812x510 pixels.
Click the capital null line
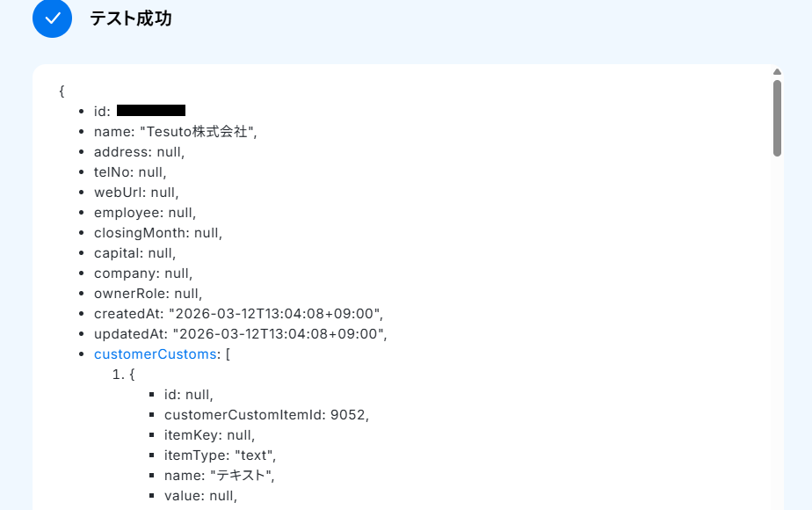pyautogui.click(x=134, y=253)
